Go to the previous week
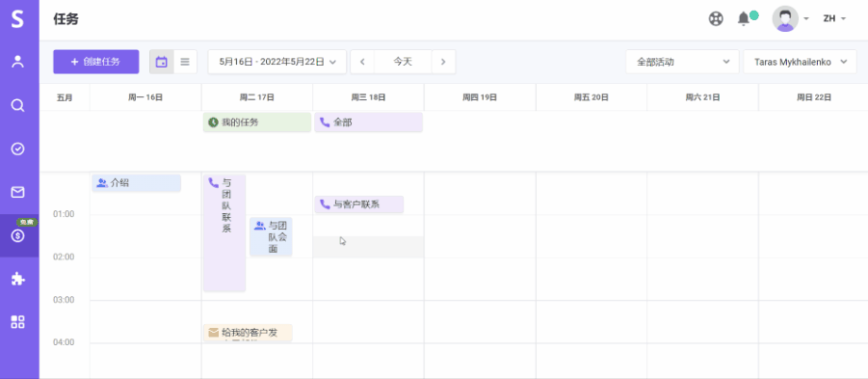This screenshot has height=379, width=868. [362, 62]
